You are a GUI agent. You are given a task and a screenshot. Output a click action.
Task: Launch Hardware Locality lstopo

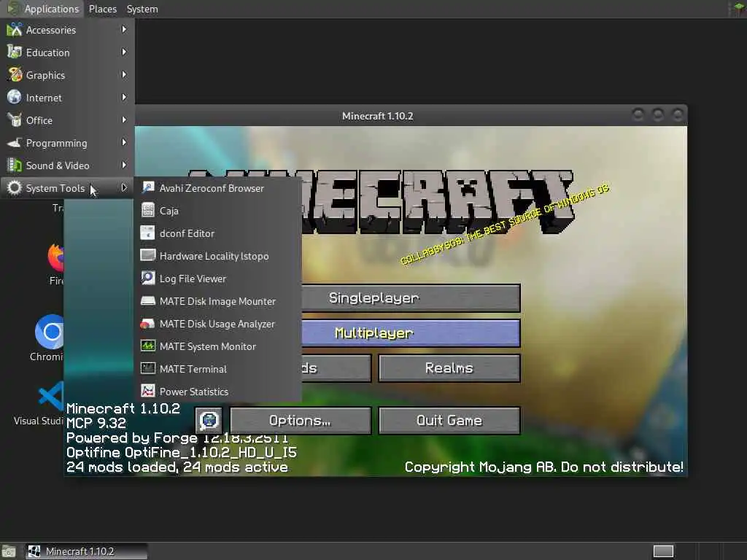[x=218, y=256]
